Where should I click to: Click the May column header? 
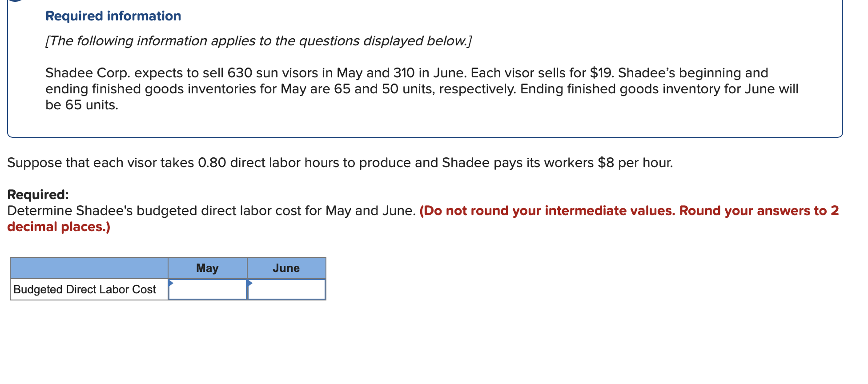pos(208,268)
